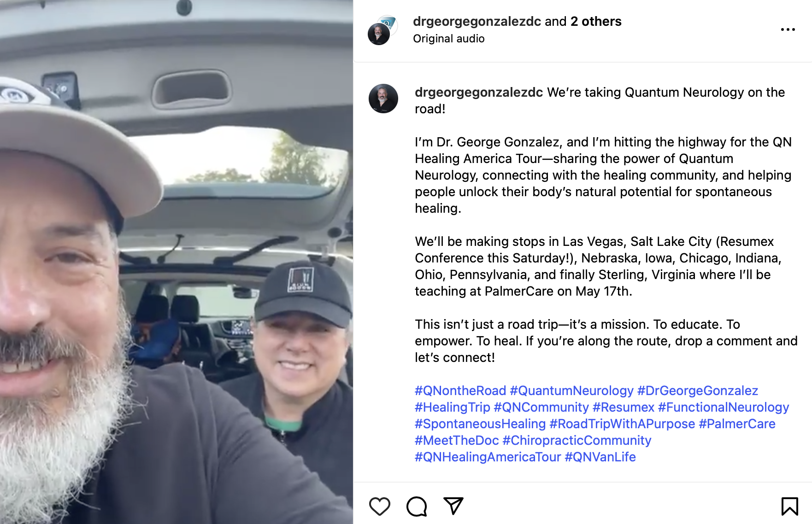Open the #QNHealingAmericaTour hashtag

pos(488,457)
